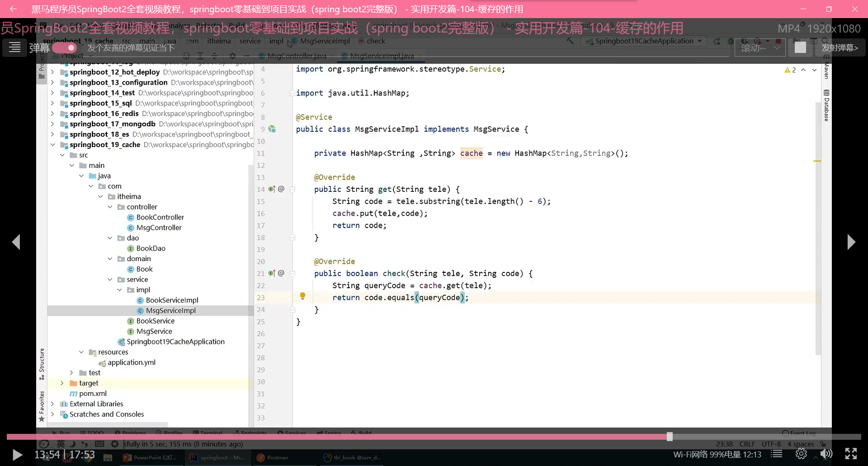Fold the get method on line 14

point(292,190)
